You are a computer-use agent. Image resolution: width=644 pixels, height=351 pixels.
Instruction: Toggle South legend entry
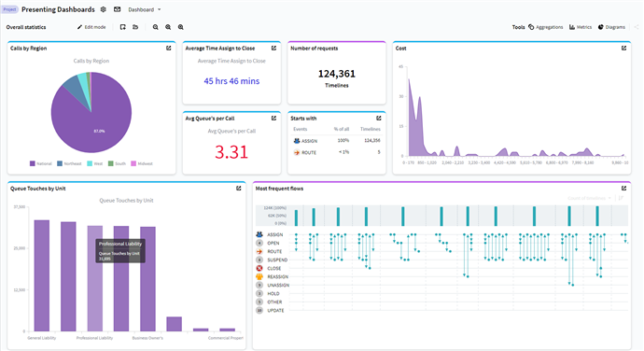tap(117, 163)
